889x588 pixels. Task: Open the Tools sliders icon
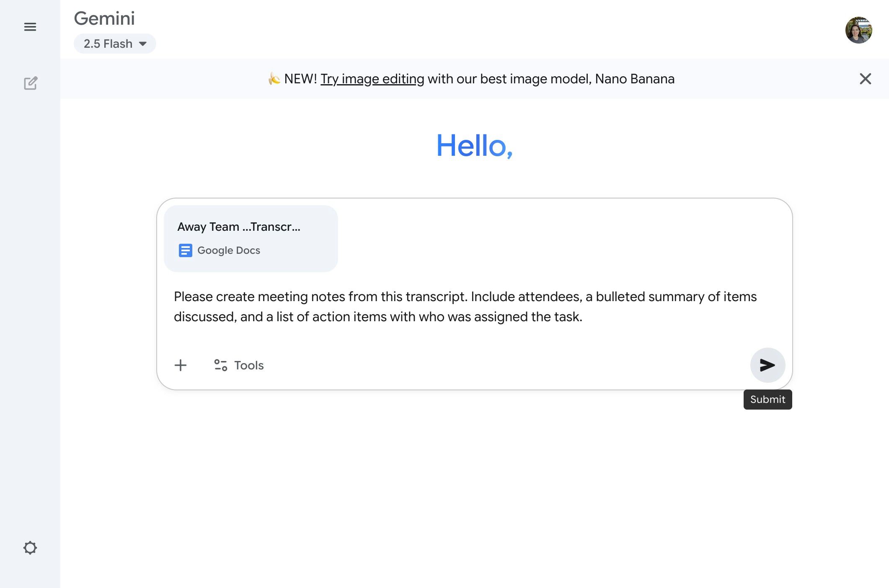coord(220,365)
